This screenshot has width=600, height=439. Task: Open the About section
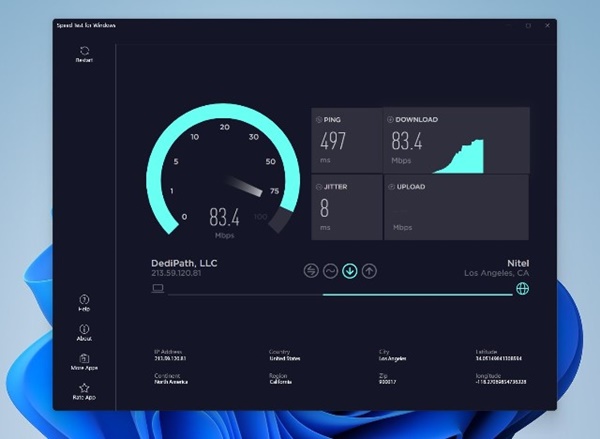[x=84, y=333]
